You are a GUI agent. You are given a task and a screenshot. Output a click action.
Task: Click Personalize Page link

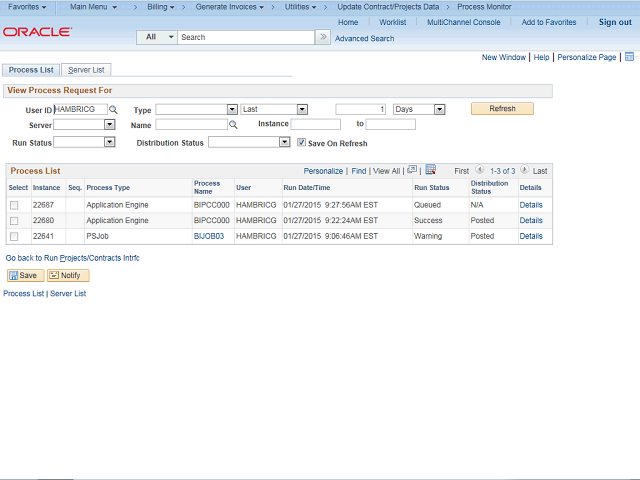click(587, 57)
